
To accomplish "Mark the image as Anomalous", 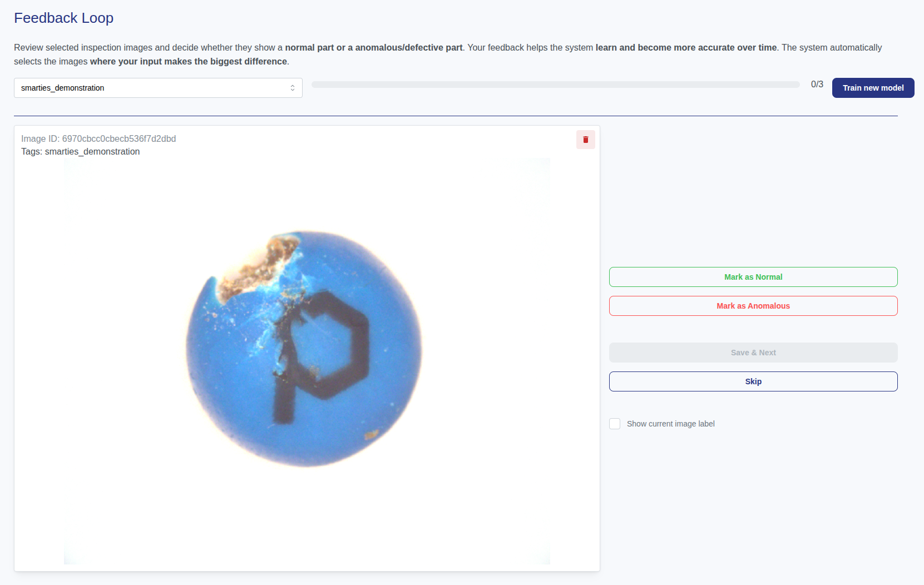I will 753,306.
